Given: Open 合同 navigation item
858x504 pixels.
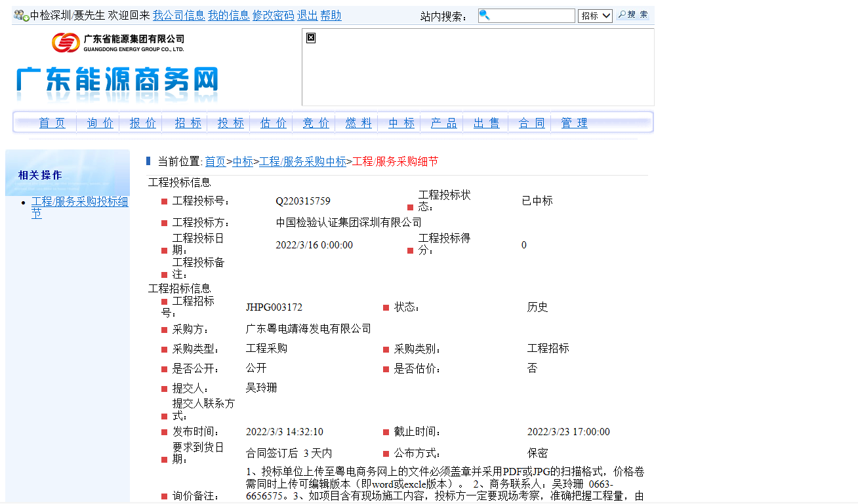Looking at the screenshot, I should coord(532,123).
